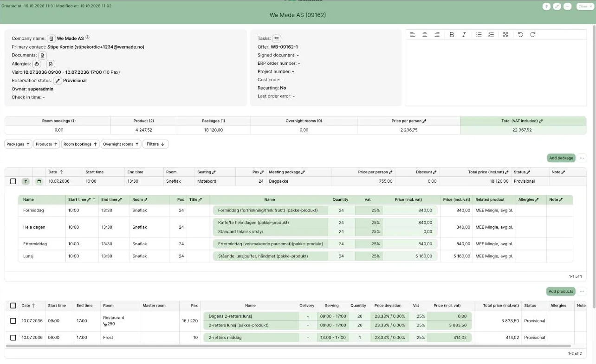596x364 pixels.
Task: Apply bold formatting in notes editor
Action: [452, 35]
